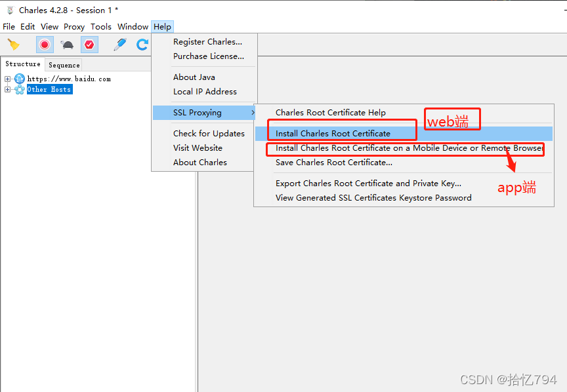
Task: Select About Java menu item
Action: [x=205, y=77]
